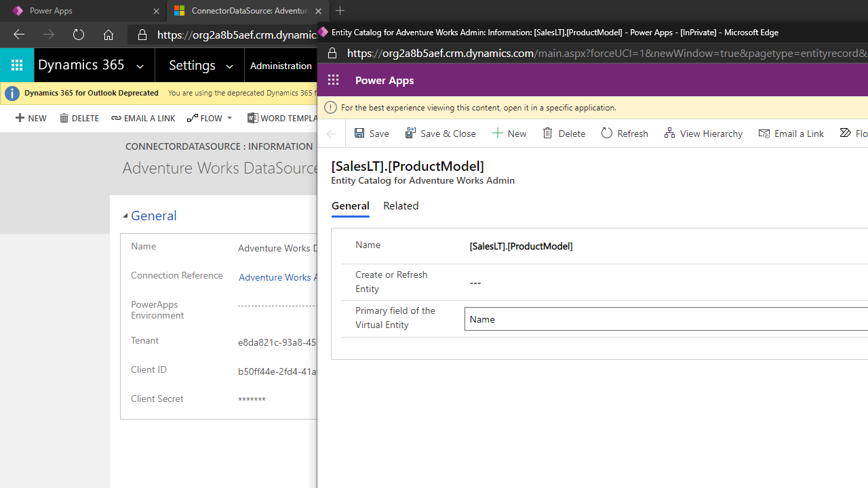This screenshot has height=488, width=868.
Task: Click the browser Back arrow in background window
Action: pos(19,35)
